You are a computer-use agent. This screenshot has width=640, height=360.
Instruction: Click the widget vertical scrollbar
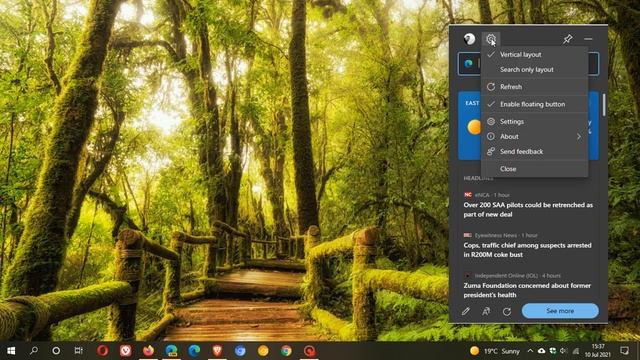point(604,105)
